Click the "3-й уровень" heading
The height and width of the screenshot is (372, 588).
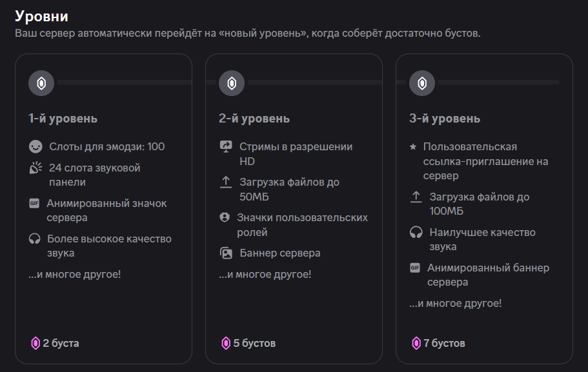(x=444, y=119)
